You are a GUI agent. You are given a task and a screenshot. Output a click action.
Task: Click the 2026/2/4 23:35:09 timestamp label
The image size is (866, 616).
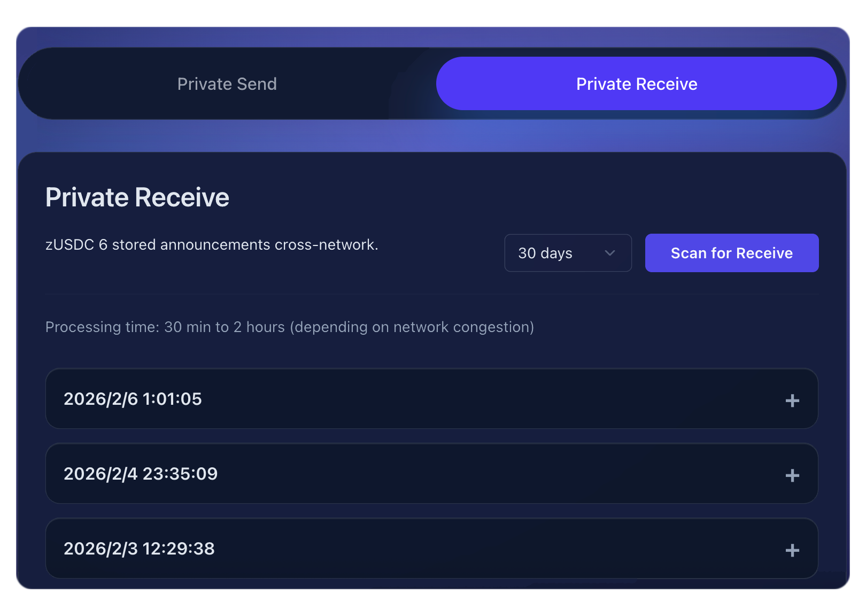[141, 474]
